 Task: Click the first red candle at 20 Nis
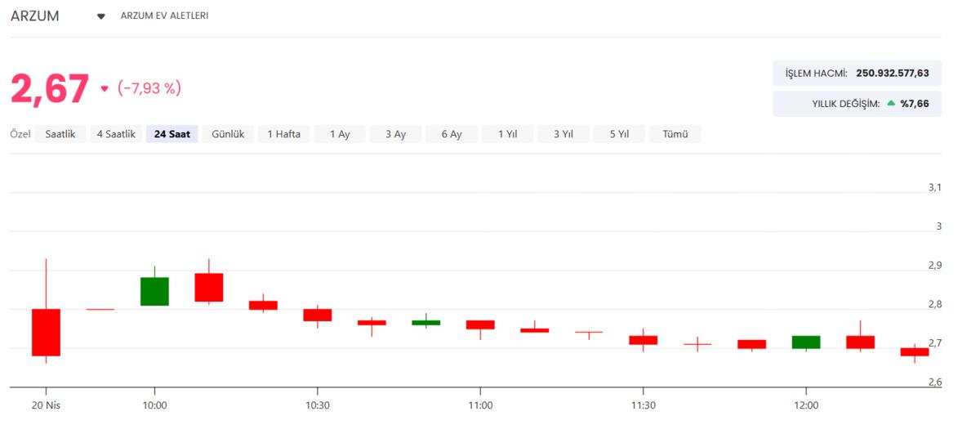click(x=46, y=332)
